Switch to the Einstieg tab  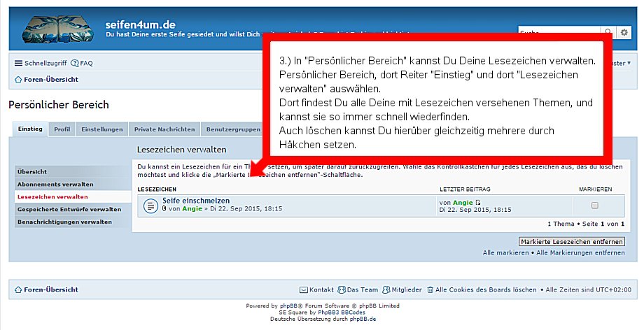(x=30, y=129)
